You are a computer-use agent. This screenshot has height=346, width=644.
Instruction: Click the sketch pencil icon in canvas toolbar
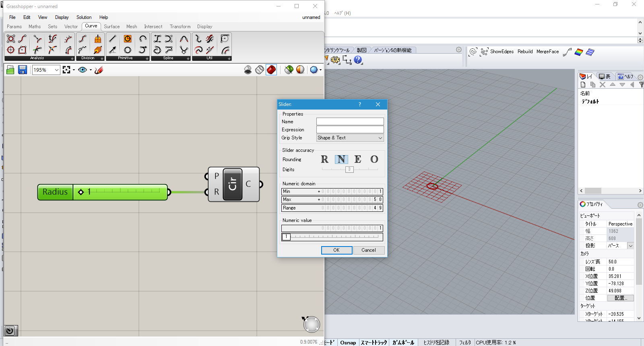pyautogui.click(x=99, y=70)
